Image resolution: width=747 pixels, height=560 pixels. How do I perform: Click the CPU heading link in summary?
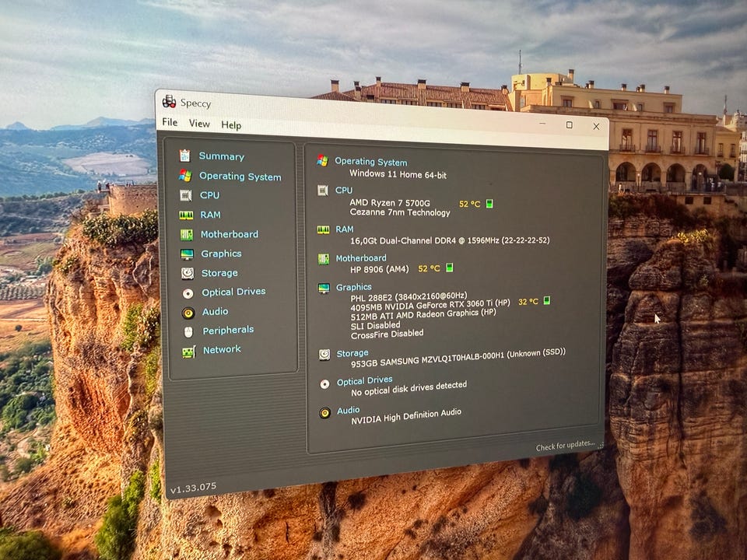343,190
